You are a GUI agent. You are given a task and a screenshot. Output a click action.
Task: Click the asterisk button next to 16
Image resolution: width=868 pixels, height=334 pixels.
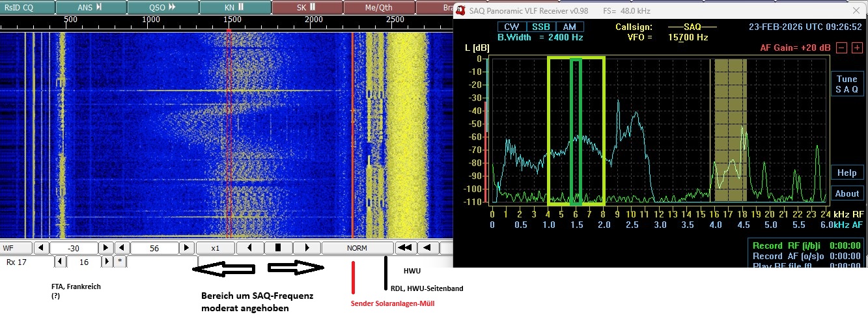tap(120, 262)
